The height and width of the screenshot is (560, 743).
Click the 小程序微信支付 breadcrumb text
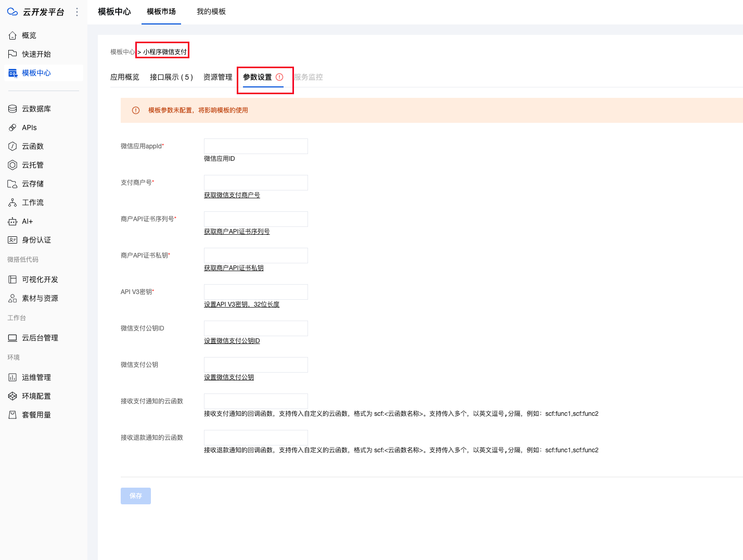[165, 52]
